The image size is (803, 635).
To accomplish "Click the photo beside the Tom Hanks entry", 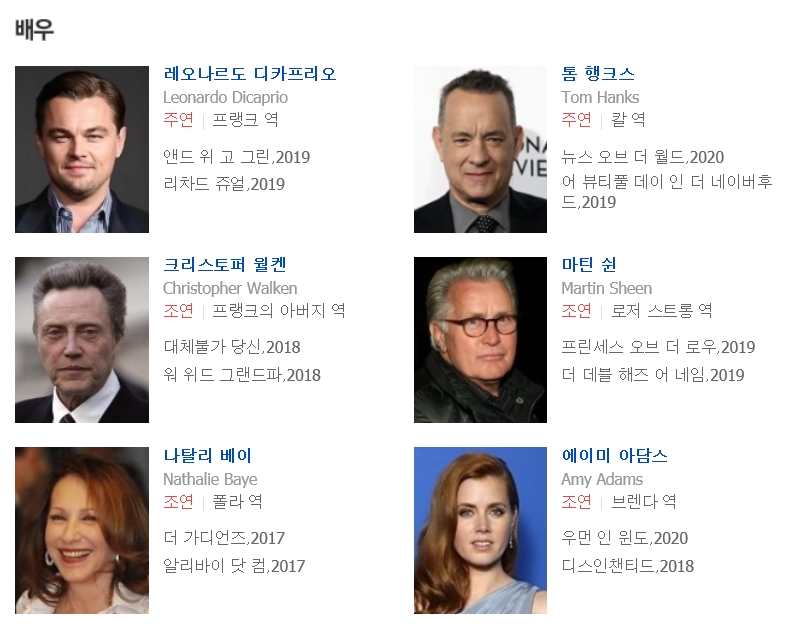I will [480, 149].
